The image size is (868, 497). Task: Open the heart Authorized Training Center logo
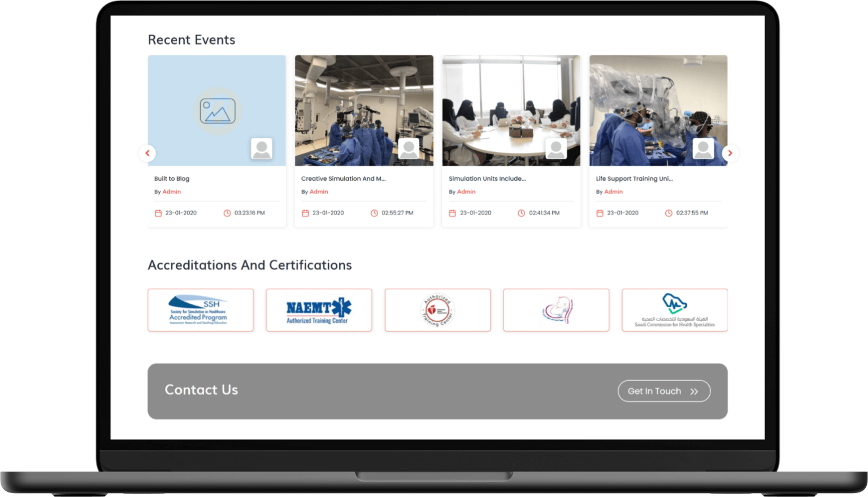click(x=437, y=310)
